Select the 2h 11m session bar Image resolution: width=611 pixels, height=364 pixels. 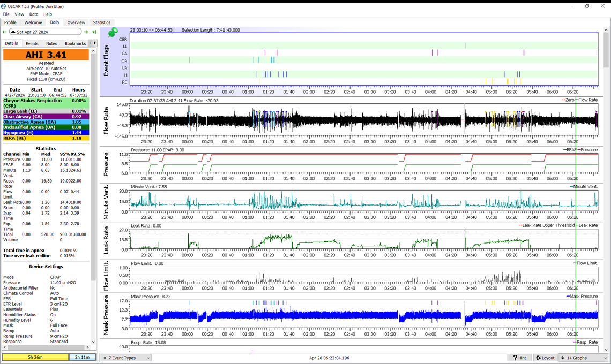coord(83,357)
